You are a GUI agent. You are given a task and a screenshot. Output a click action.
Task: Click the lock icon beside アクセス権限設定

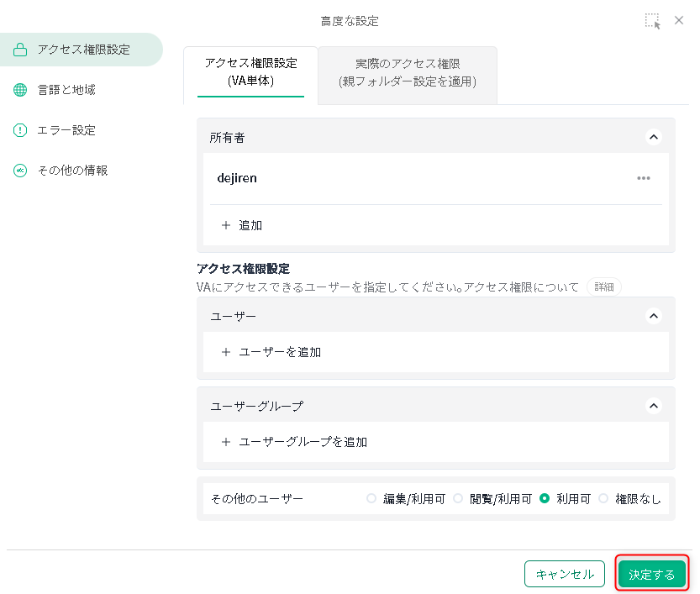click(20, 50)
